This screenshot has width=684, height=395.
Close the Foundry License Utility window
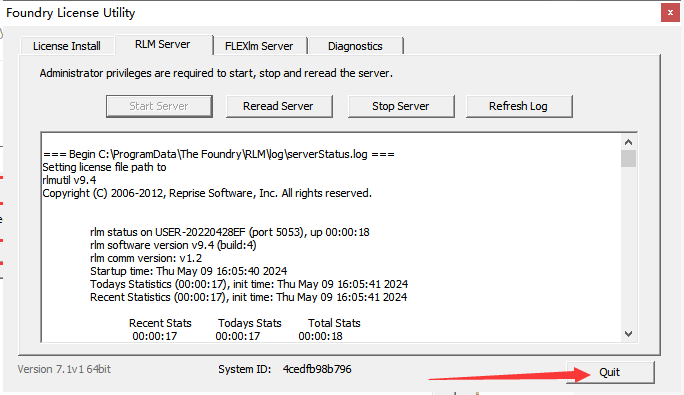[670, 13]
